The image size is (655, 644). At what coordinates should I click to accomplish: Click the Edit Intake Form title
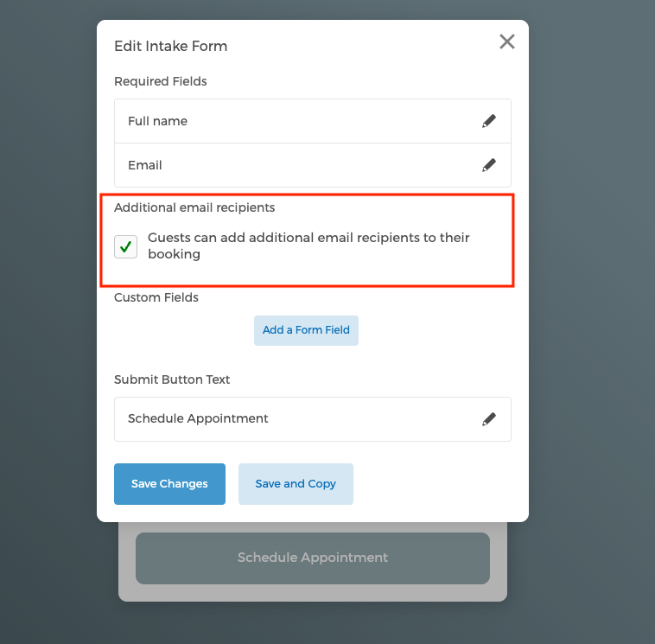pyautogui.click(x=171, y=46)
